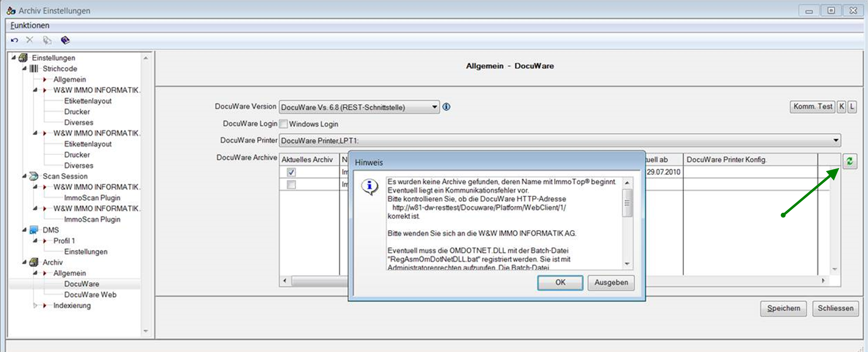Click the info icon beside DocuWare Version
The image size is (868, 352).
coord(447,107)
